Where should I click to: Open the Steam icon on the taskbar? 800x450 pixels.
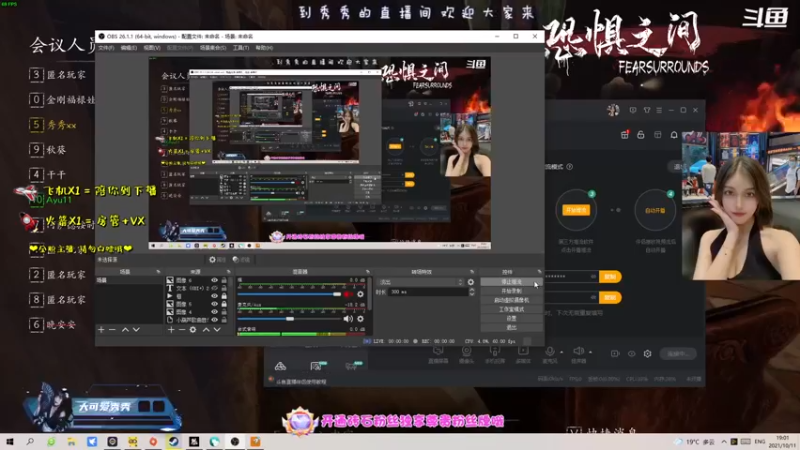pos(173,441)
